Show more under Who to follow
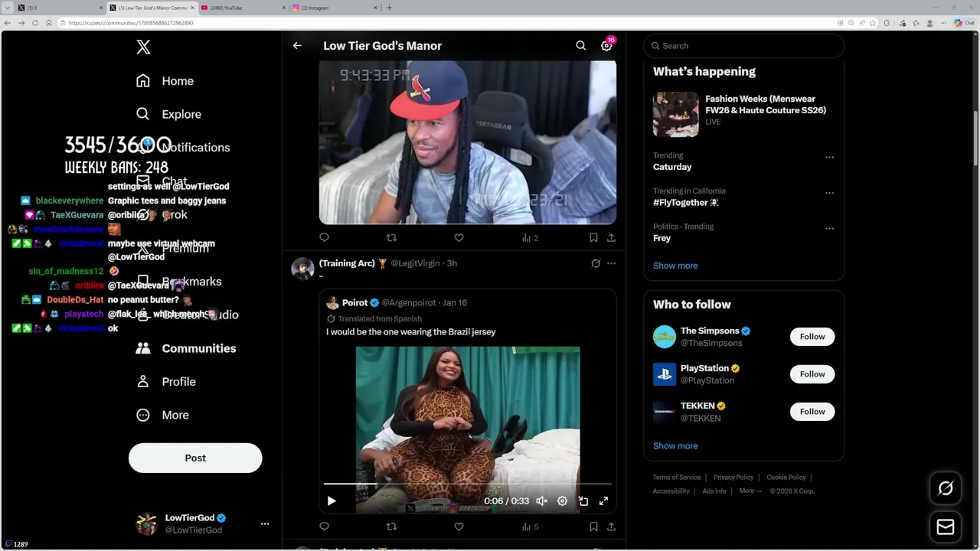 [675, 446]
